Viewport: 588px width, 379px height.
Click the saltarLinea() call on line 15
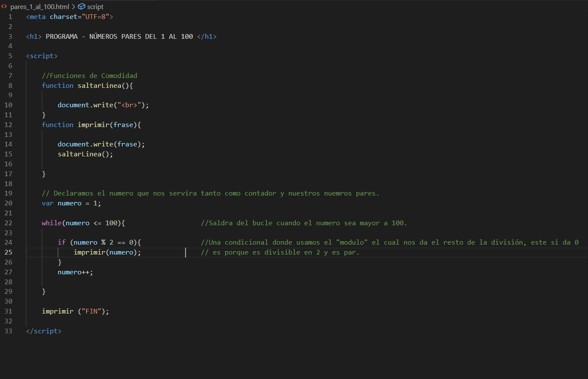pyautogui.click(x=85, y=154)
